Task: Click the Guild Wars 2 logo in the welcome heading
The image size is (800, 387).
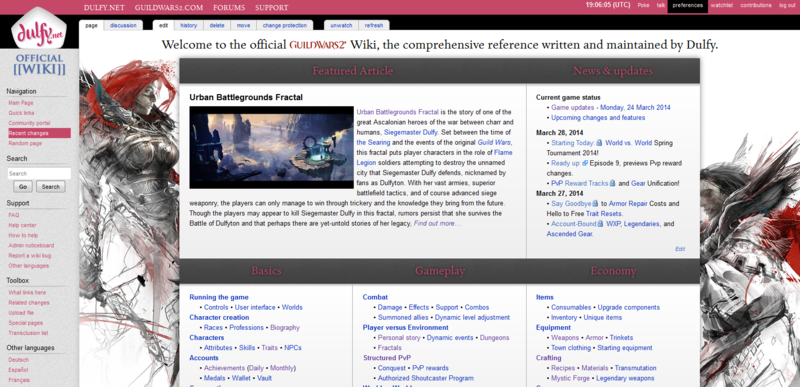Action: tap(318, 45)
